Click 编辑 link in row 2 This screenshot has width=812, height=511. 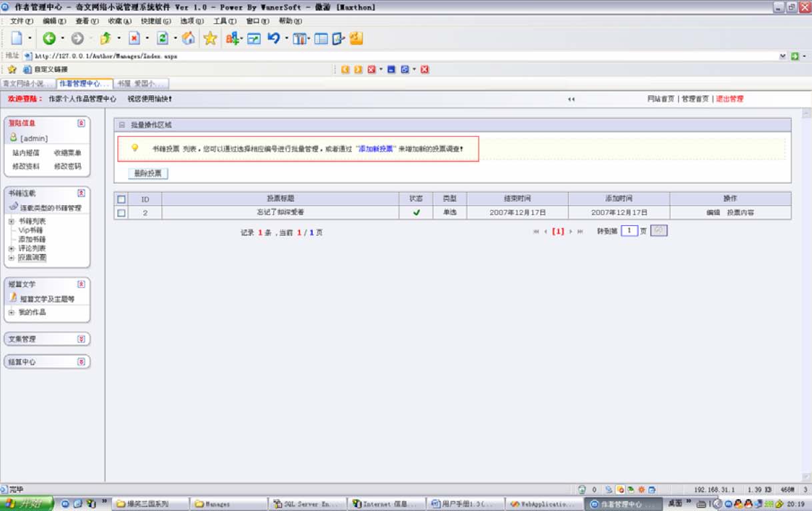[713, 213]
